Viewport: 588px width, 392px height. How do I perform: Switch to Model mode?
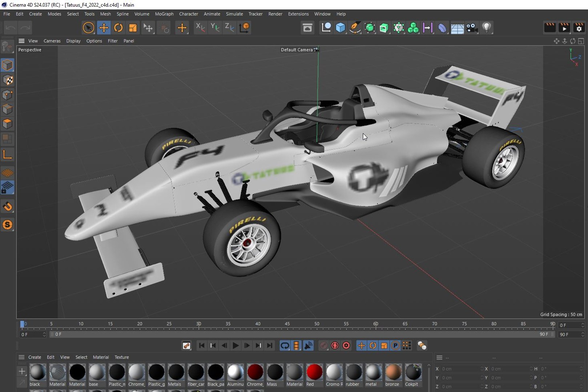click(8, 65)
